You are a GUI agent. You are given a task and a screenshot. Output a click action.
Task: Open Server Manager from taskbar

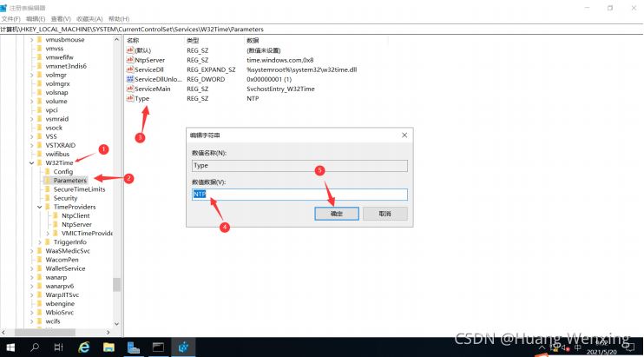click(134, 347)
